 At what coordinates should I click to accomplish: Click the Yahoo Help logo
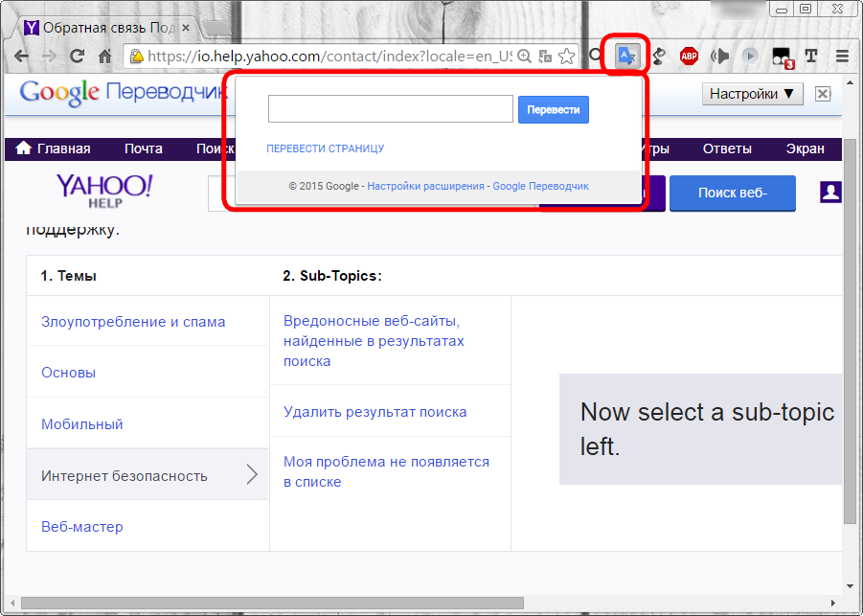pos(104,191)
